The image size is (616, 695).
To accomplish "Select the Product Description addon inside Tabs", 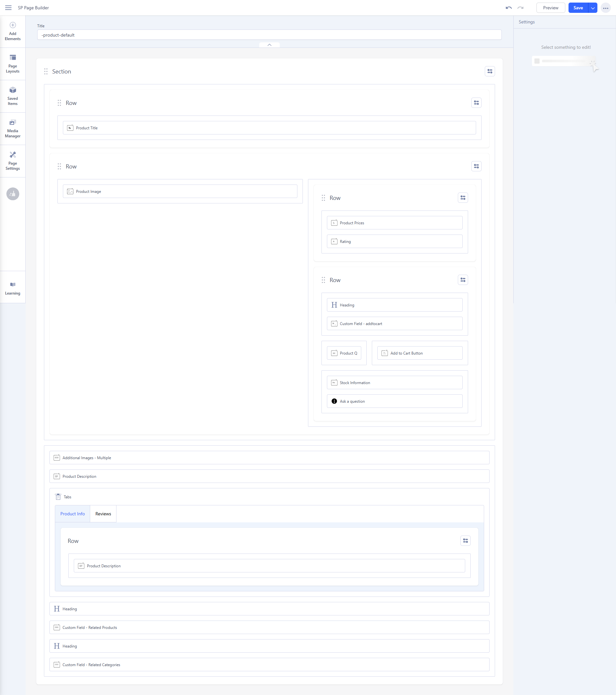I will click(x=269, y=566).
